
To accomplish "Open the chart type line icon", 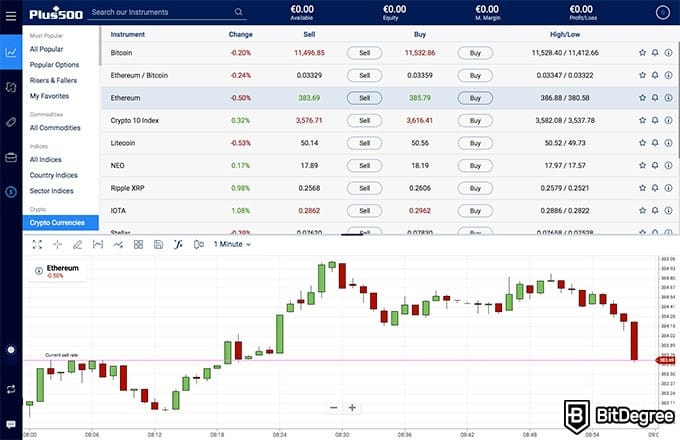I will coord(118,244).
